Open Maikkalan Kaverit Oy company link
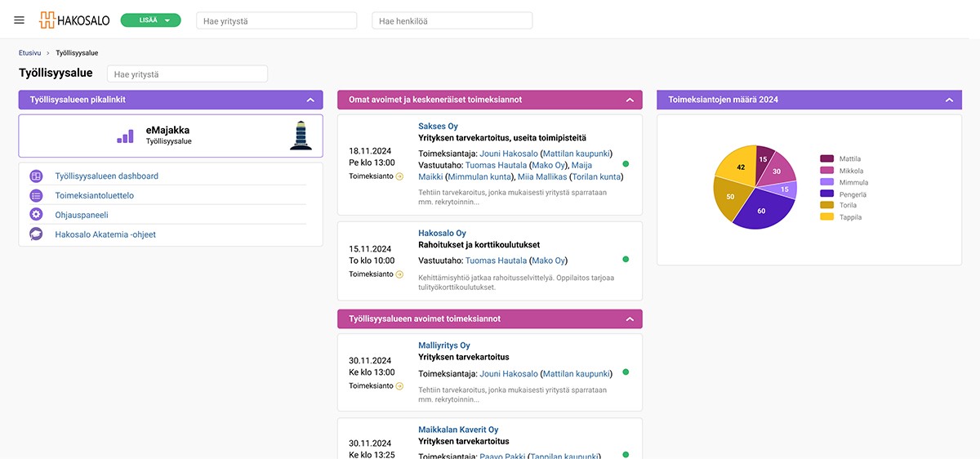980x459 pixels. pos(458,430)
